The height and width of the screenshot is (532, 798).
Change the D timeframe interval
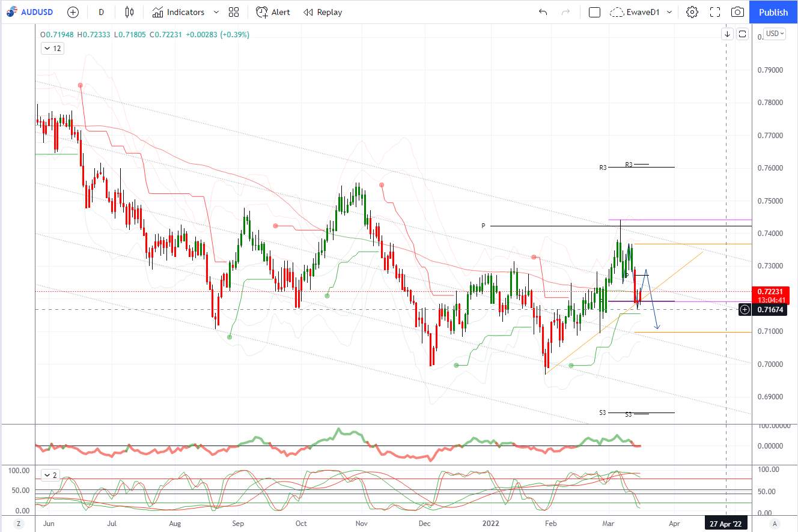click(x=101, y=12)
